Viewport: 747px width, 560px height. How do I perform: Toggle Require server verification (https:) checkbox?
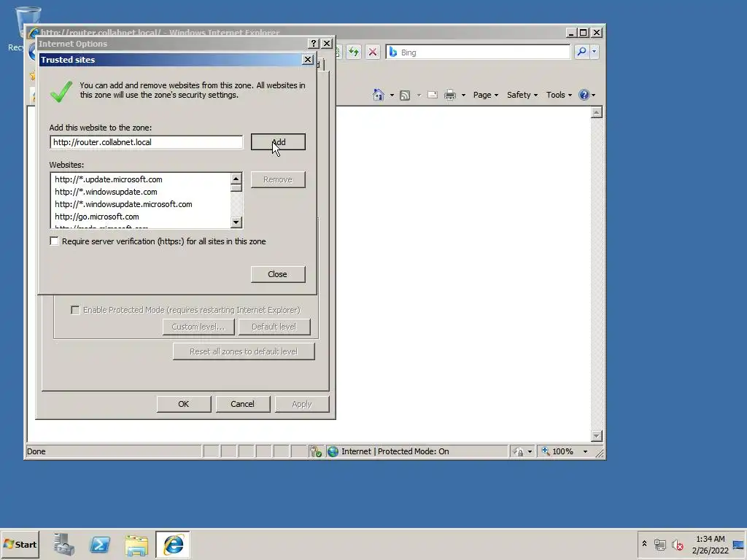[54, 241]
